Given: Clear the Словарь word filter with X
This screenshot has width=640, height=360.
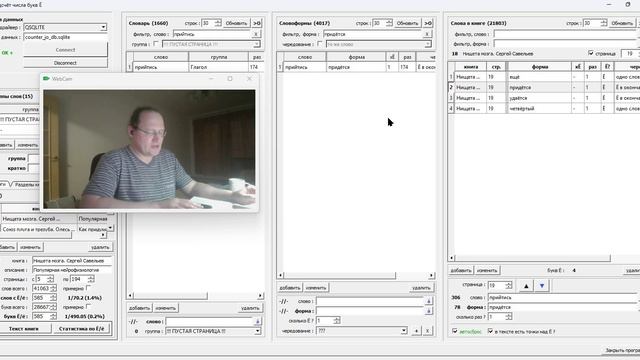Looking at the screenshot, I should 256,34.
